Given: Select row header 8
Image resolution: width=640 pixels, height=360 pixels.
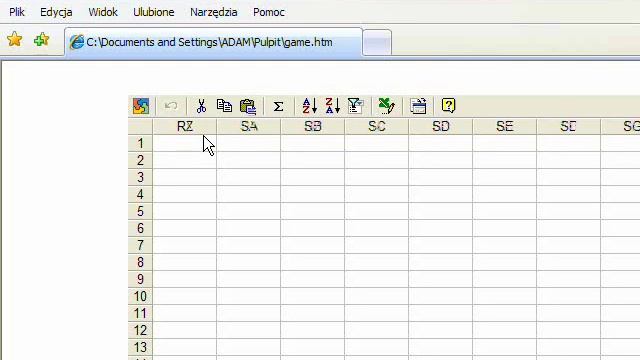Looking at the screenshot, I should [140, 262].
